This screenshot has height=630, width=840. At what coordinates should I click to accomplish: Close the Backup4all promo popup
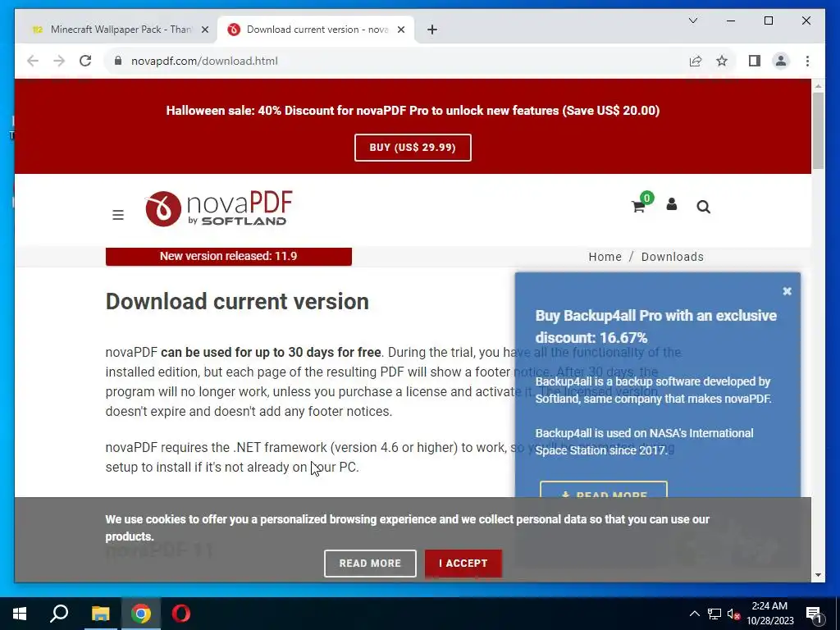pyautogui.click(x=787, y=291)
